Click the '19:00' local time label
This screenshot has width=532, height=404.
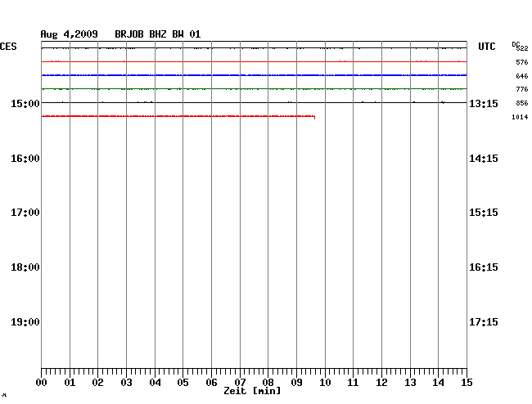(25, 322)
